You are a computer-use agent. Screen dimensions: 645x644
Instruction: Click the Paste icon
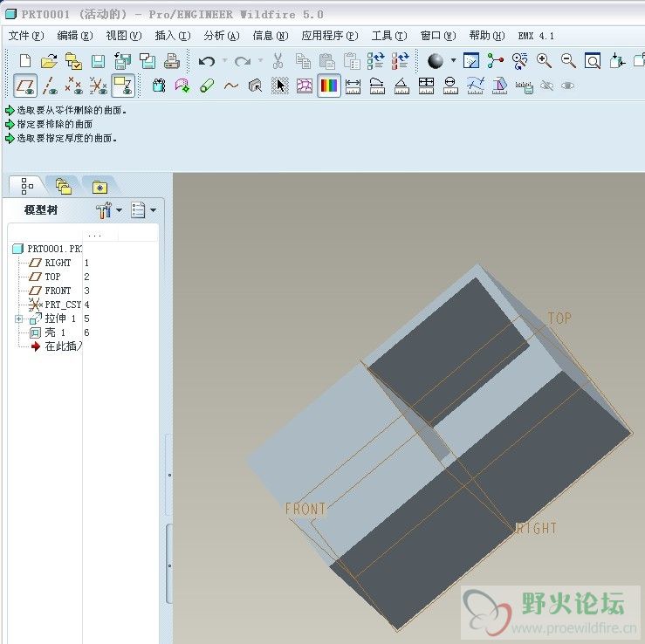click(x=327, y=61)
